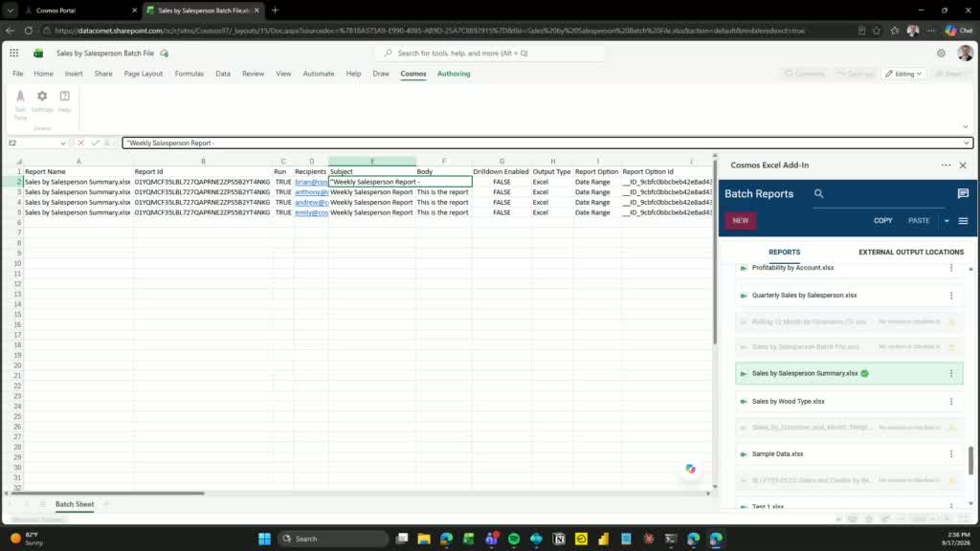The width and height of the screenshot is (980, 551).
Task: Open options for Profitability by Account.xlsx
Action: click(951, 268)
